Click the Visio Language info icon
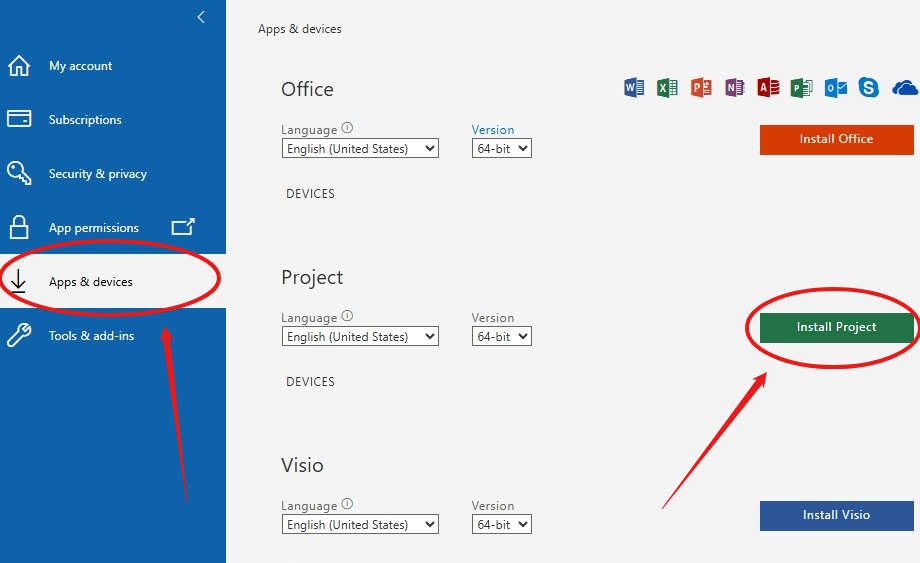The height and width of the screenshot is (563, 920). pos(347,504)
